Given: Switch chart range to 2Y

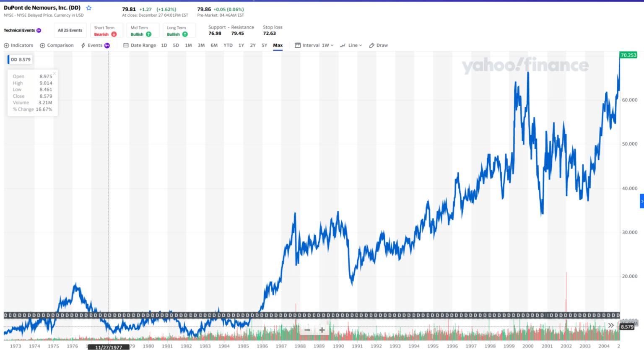Looking at the screenshot, I should coord(253,45).
